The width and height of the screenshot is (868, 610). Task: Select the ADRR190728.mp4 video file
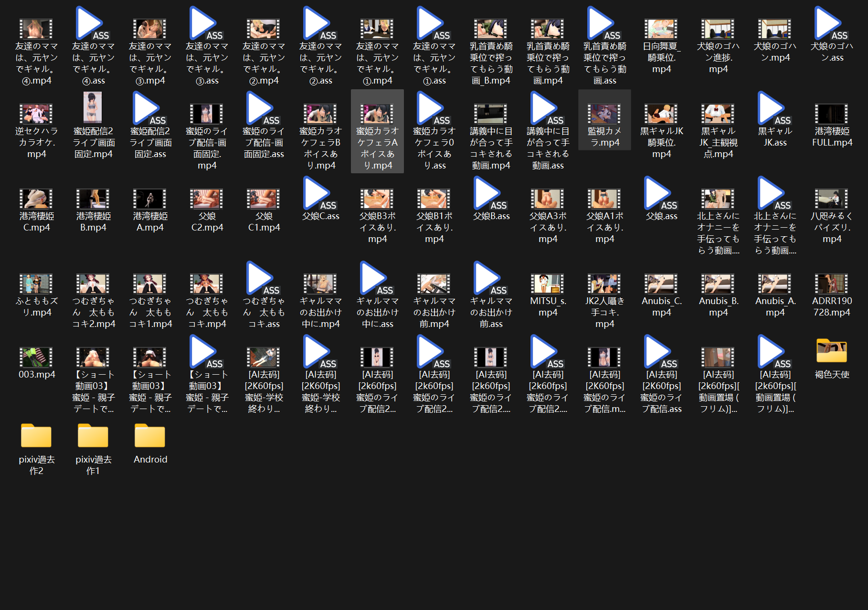pyautogui.click(x=832, y=295)
